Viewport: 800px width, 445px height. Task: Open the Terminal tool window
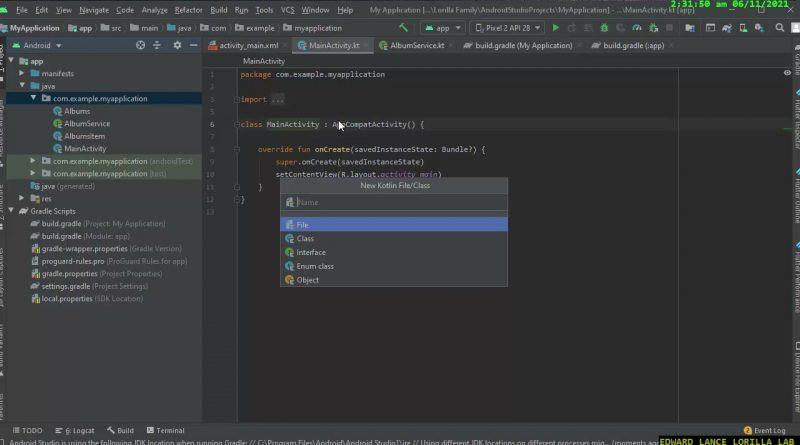[165, 430]
